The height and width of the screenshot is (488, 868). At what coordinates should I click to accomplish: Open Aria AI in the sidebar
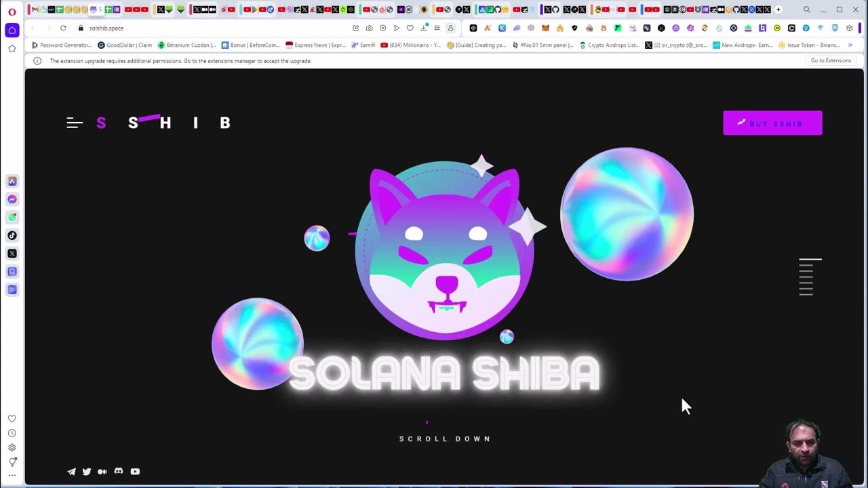tap(12, 181)
